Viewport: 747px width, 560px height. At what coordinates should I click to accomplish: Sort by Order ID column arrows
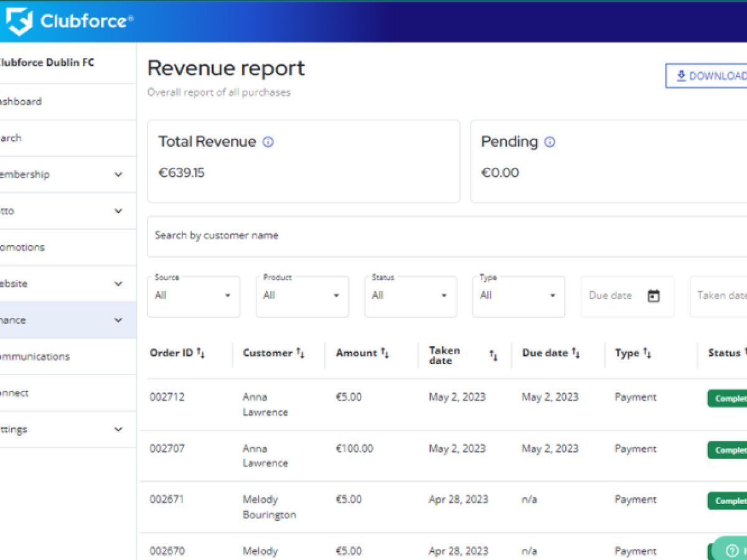click(x=201, y=353)
